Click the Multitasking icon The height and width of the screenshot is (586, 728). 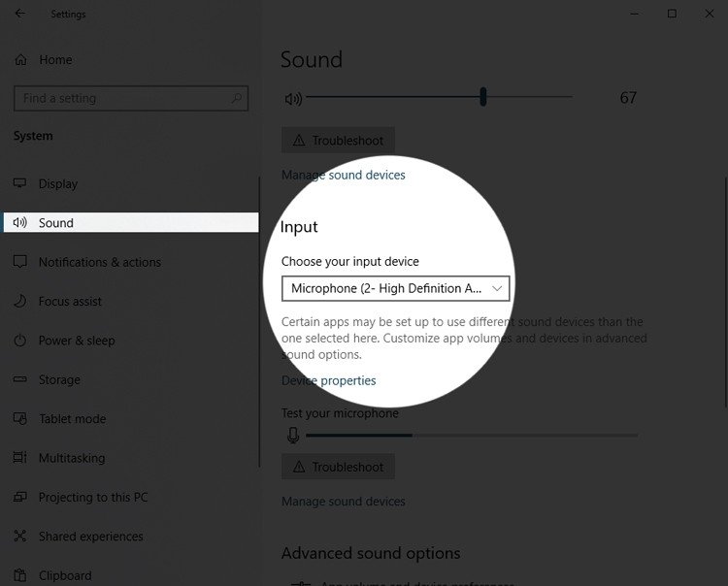pos(20,458)
